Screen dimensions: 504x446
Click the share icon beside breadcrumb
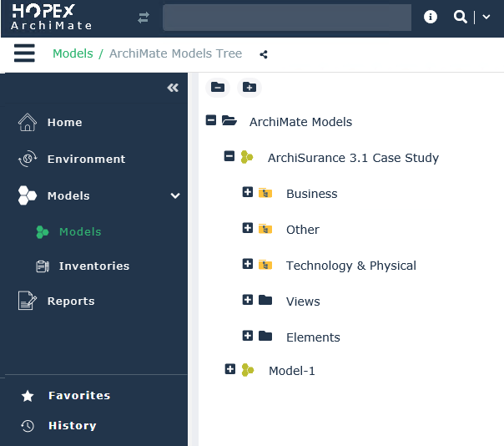coord(264,54)
